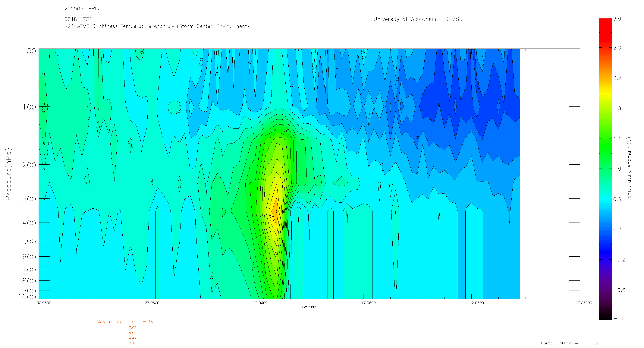The width and height of the screenshot is (644, 348).
Task: Click the 22.0600 latitude tick label
Action: pyautogui.click(x=260, y=303)
